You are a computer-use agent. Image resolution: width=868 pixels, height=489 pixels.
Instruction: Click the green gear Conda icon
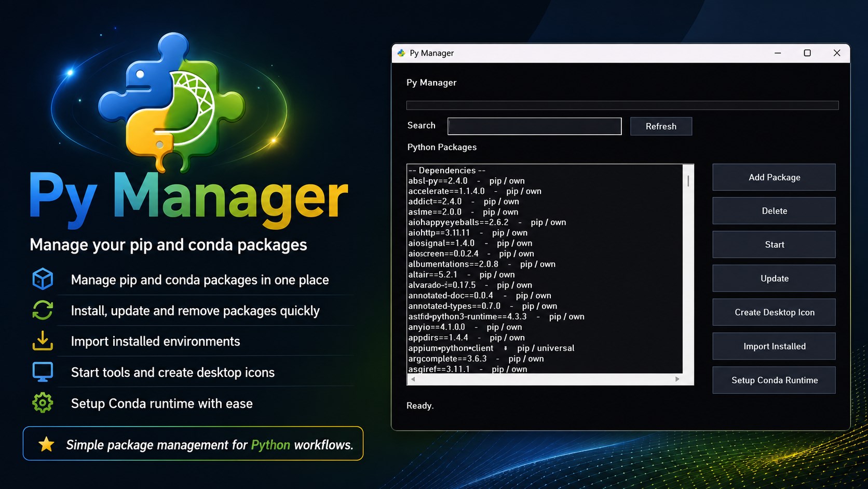(43, 403)
